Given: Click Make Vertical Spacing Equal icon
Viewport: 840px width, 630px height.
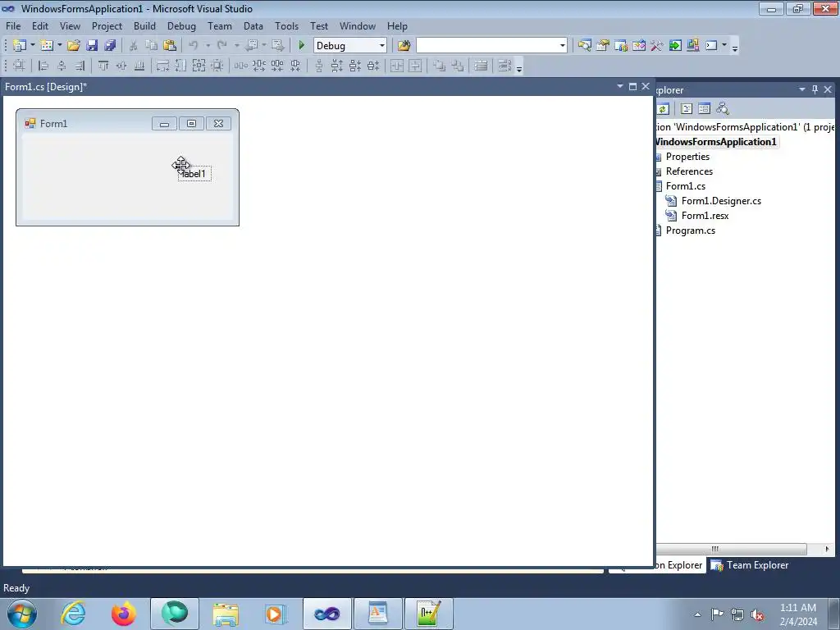Looking at the screenshot, I should (319, 66).
